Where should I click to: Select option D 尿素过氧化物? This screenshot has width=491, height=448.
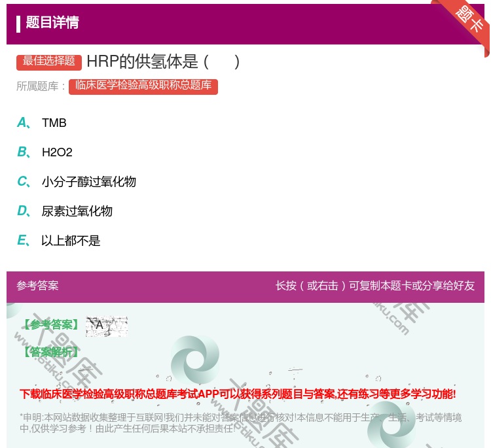point(65,211)
